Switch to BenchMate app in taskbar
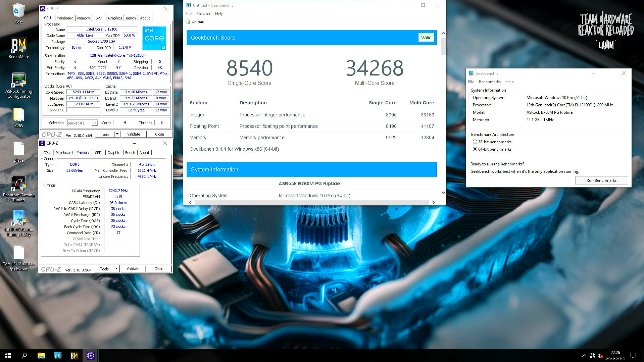 point(74,355)
